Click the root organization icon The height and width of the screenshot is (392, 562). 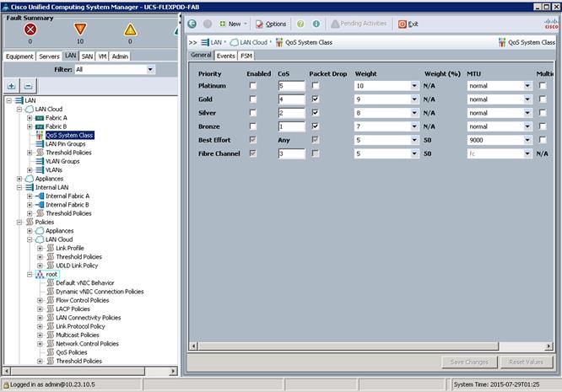pos(40,274)
